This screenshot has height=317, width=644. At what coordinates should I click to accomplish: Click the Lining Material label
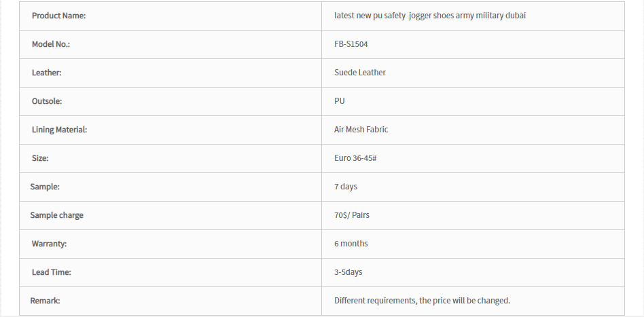tap(60, 130)
